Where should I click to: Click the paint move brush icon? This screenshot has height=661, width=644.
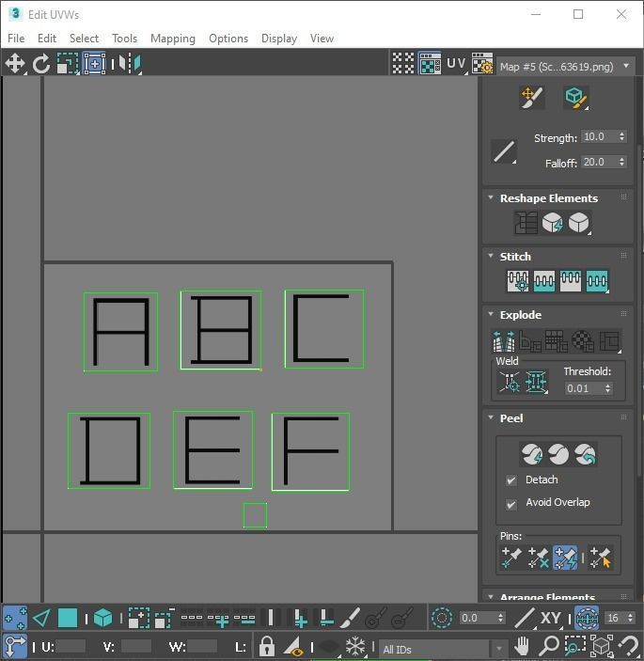pyautogui.click(x=531, y=98)
